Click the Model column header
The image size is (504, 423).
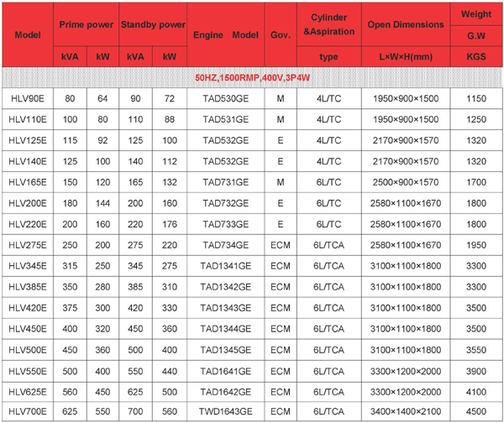point(28,34)
